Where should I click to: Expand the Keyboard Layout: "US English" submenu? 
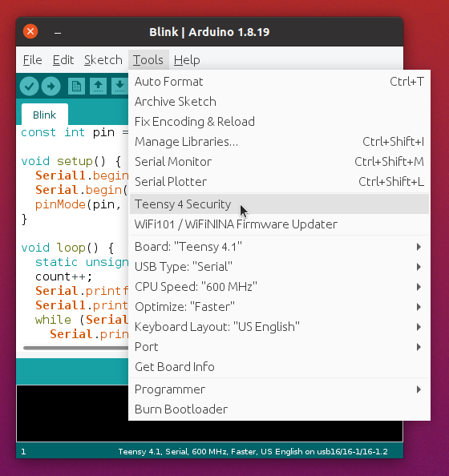click(x=279, y=327)
